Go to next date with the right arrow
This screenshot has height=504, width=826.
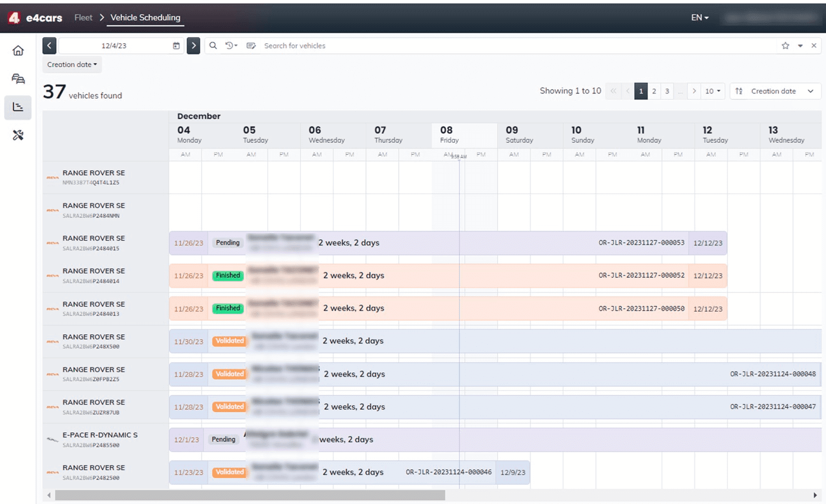193,46
